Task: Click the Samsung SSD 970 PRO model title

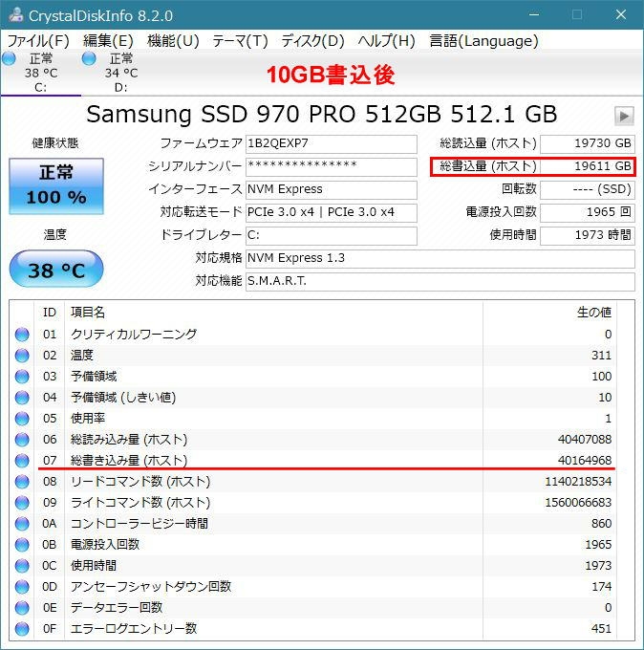Action: pyautogui.click(x=322, y=114)
